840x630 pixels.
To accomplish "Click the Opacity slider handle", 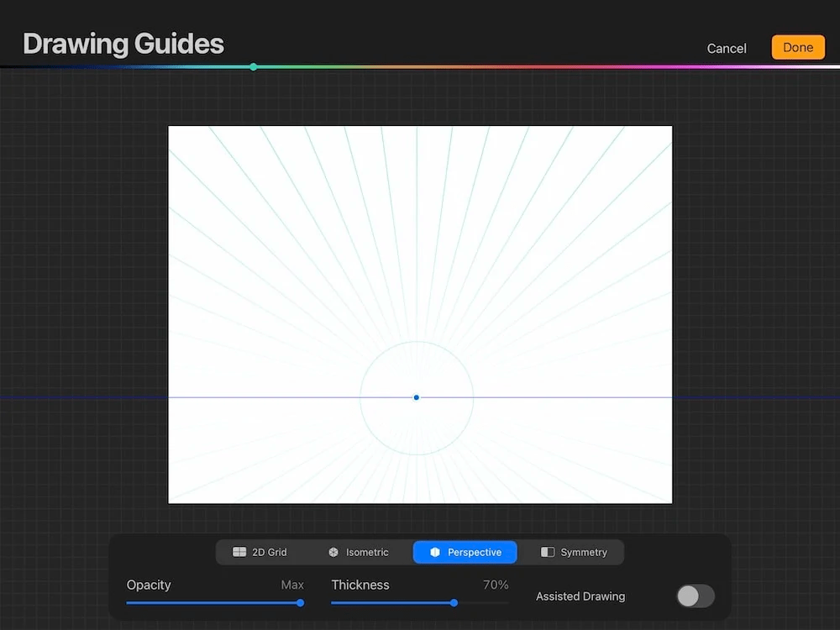I will click(x=300, y=603).
